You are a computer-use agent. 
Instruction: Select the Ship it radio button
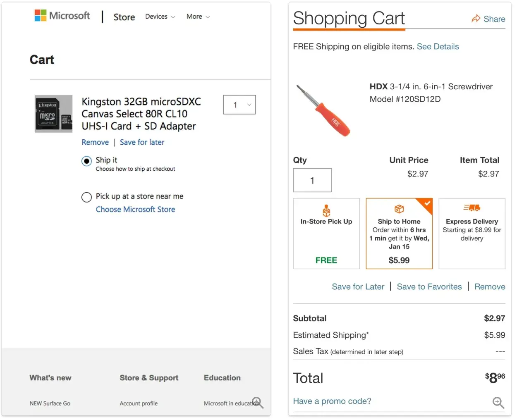(86, 161)
